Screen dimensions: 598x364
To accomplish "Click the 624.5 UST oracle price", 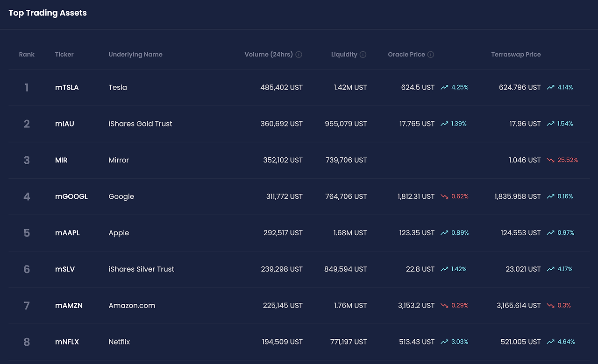I will click(x=418, y=87).
